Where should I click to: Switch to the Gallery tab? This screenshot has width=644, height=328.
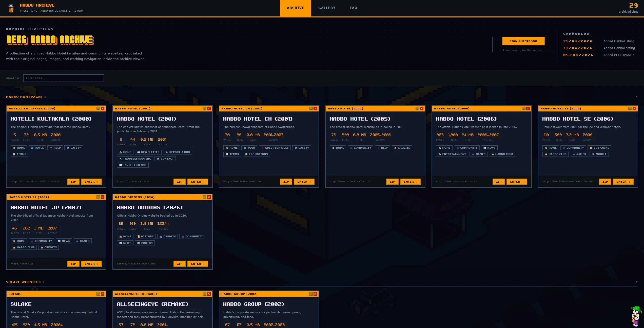(327, 8)
